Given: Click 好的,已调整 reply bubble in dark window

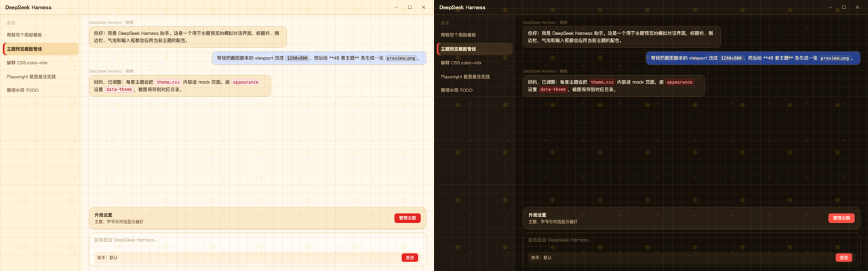Looking at the screenshot, I should click(614, 85).
